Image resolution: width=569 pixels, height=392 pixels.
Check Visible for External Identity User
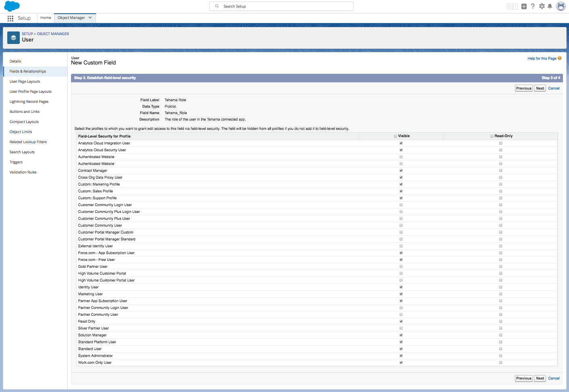pyautogui.click(x=401, y=246)
